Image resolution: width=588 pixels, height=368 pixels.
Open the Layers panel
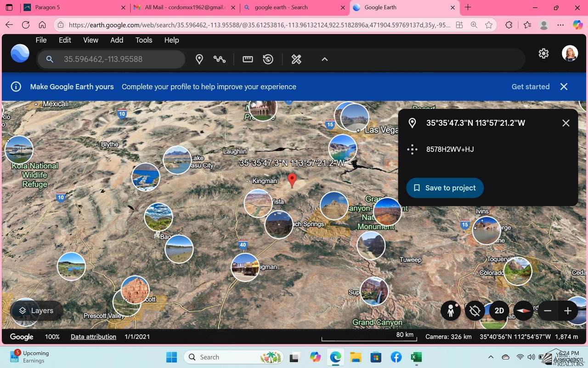click(36, 310)
